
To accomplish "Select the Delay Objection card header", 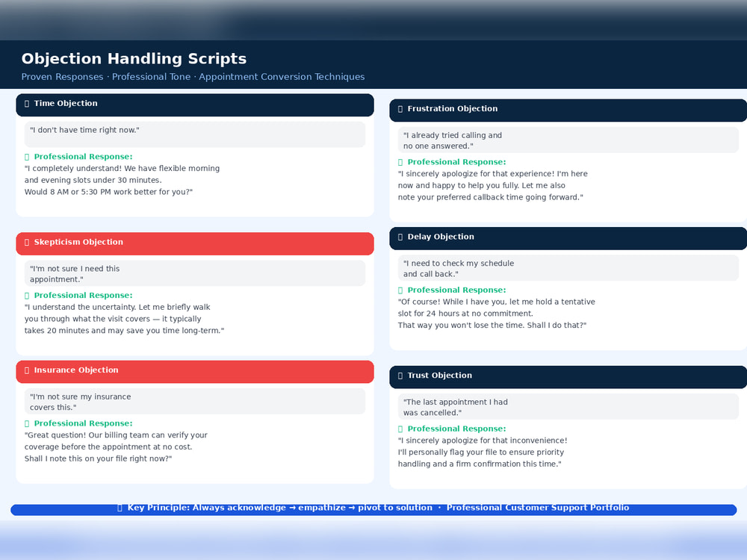I will [568, 238].
